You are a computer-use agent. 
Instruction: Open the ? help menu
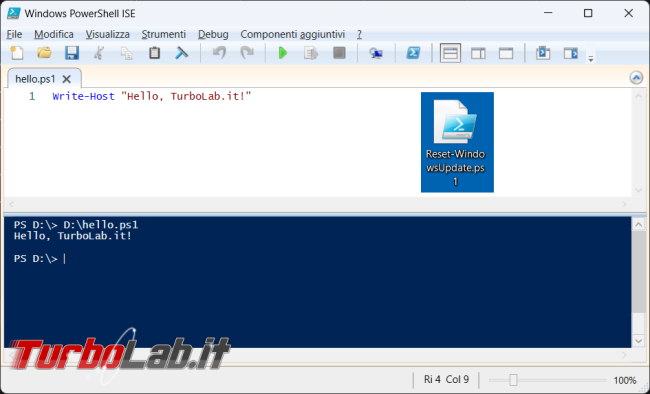pyautogui.click(x=359, y=34)
